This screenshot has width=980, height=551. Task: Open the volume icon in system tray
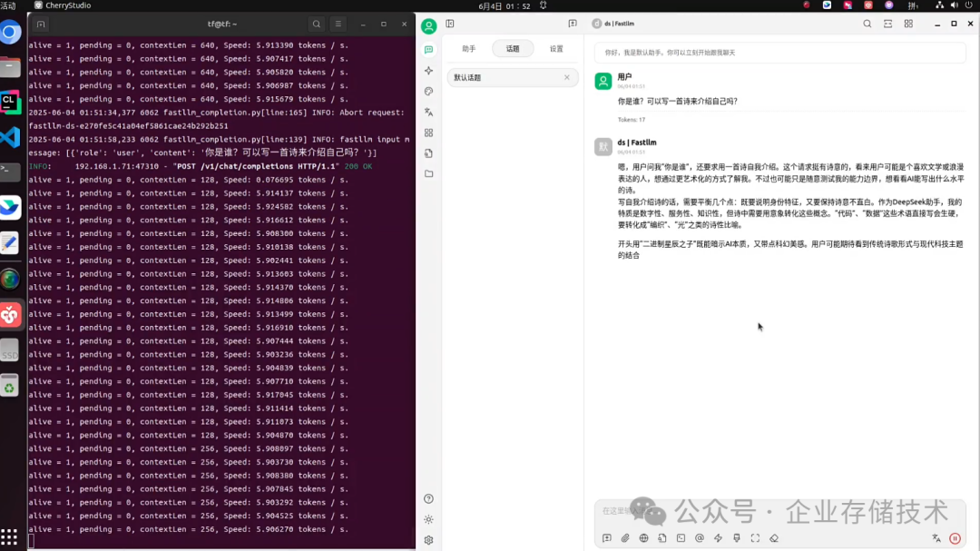pos(955,5)
